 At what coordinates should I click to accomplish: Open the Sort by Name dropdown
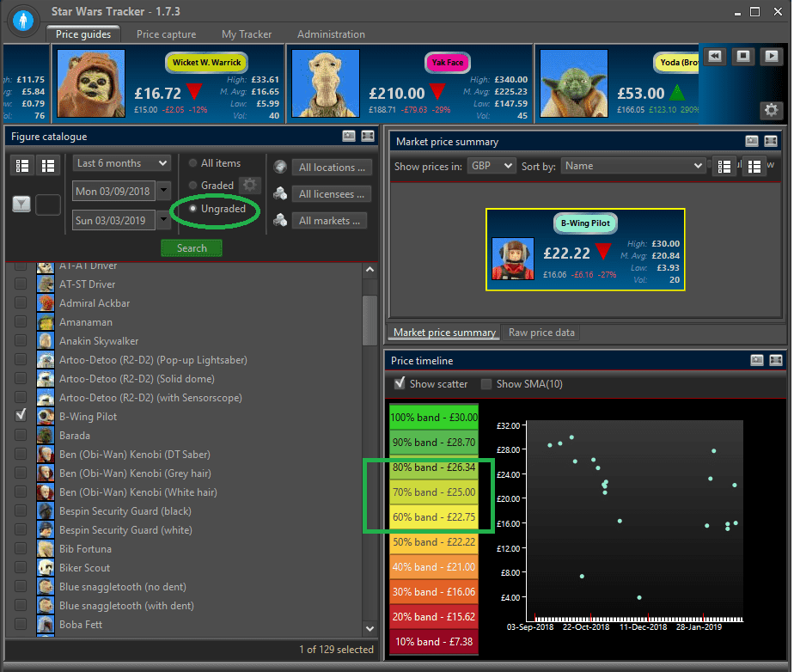(x=633, y=166)
